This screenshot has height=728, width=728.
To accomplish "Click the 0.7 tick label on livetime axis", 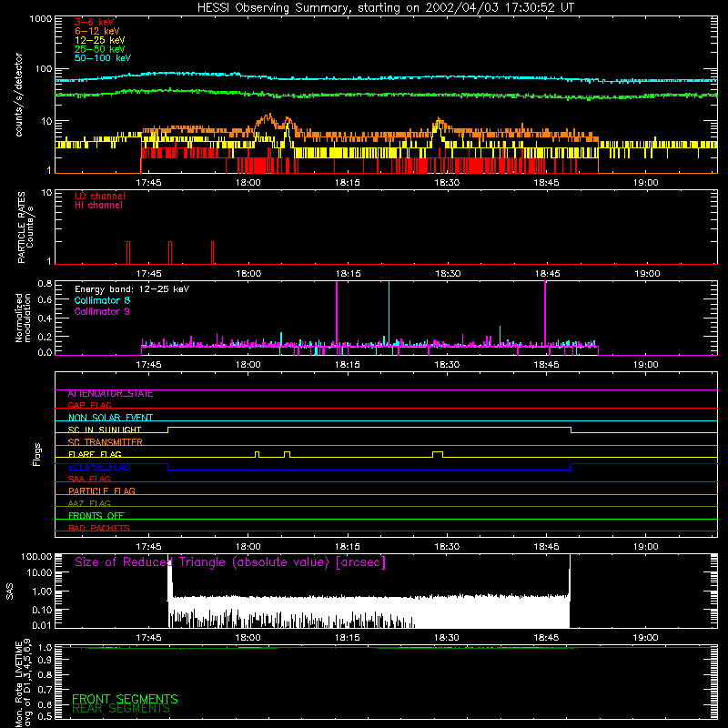I will (x=45, y=690).
